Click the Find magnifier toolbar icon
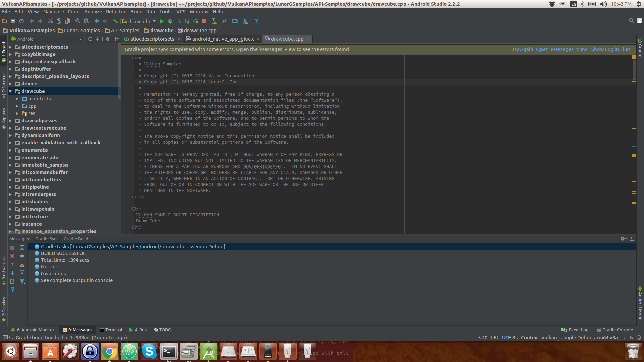The height and width of the screenshot is (362, 644). coord(78,21)
